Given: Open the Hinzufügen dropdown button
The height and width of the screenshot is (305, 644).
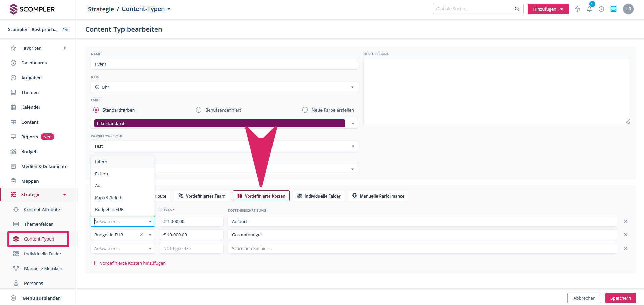Looking at the screenshot, I should tap(548, 9).
